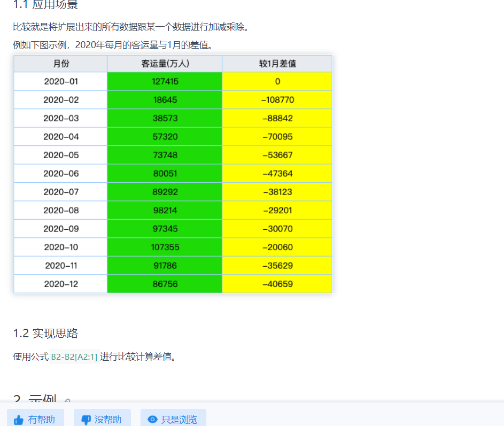Screen dimensions: 504x426
Task: Click the yellow cell showing -40659
Action: (x=277, y=284)
